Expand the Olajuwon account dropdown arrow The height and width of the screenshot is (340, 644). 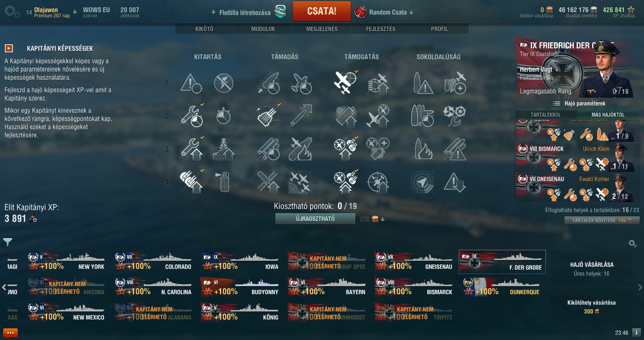pos(75,12)
